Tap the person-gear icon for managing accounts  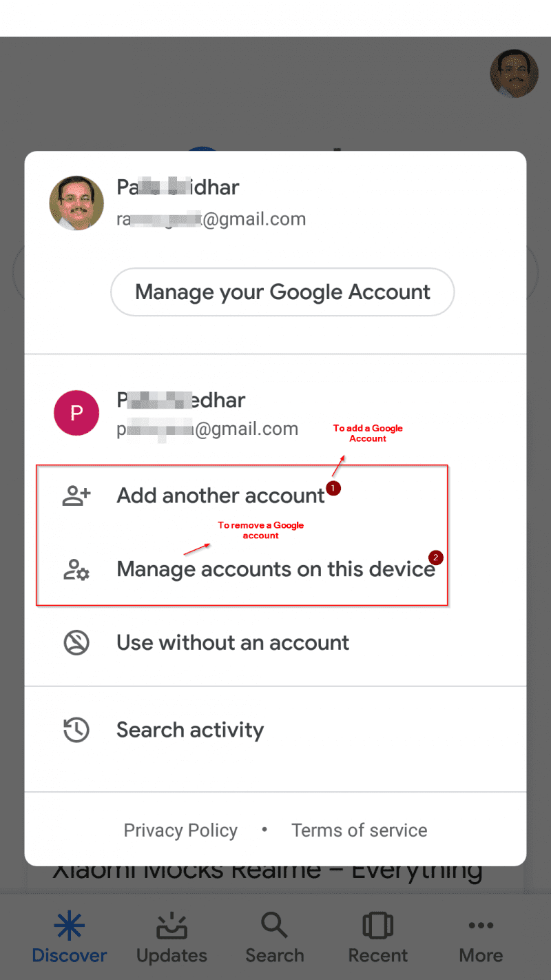click(x=76, y=569)
